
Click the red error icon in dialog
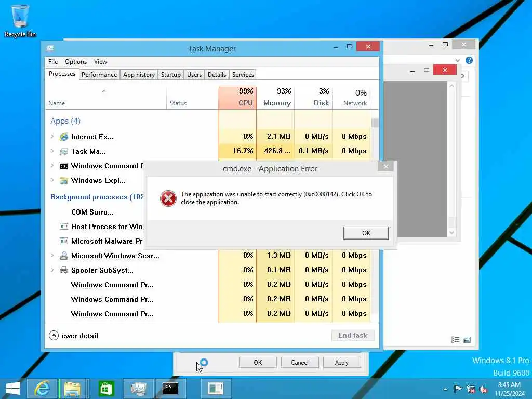pos(168,198)
